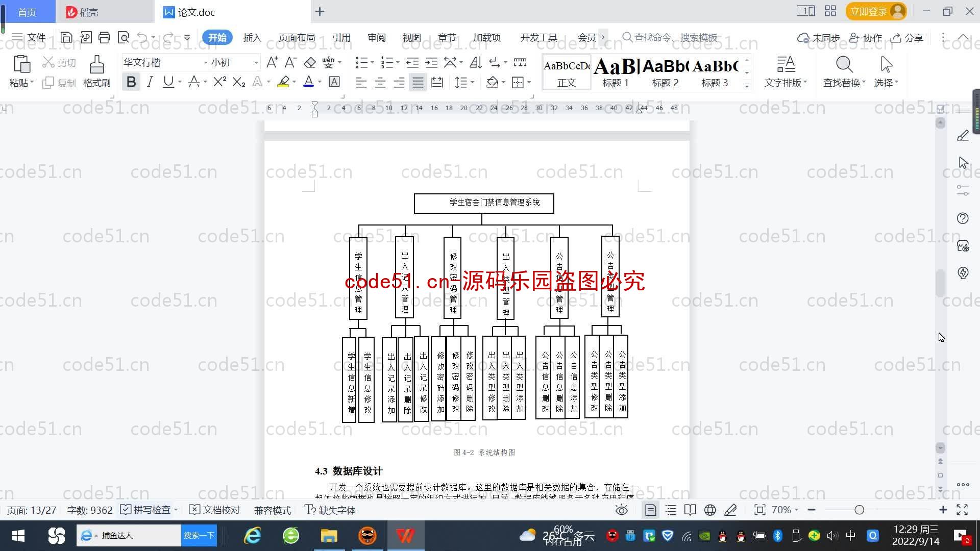
Task: Click the text highlight color icon
Action: (x=283, y=82)
